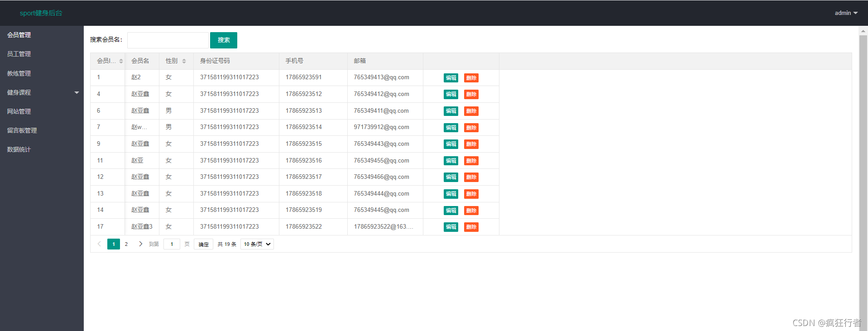This screenshot has height=331, width=868.
Task: Click the vertical scrollbar up arrow
Action: pos(863,31)
